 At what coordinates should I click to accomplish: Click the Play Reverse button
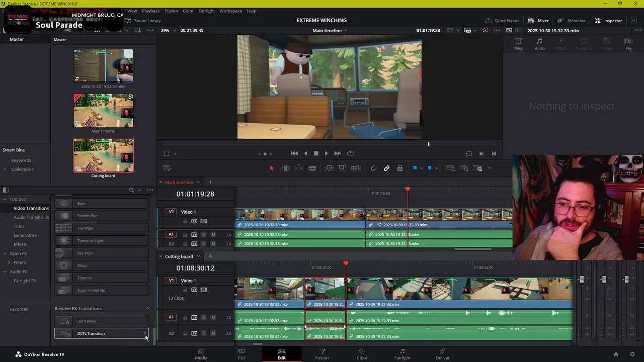[305, 153]
